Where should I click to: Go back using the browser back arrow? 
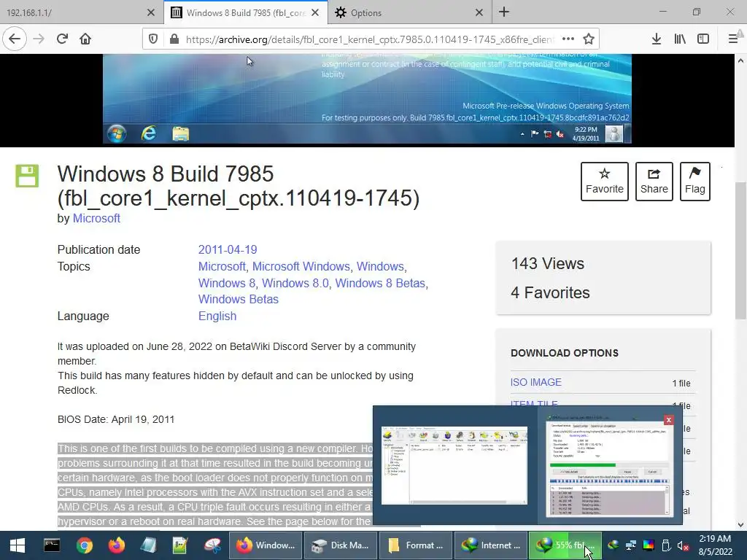pos(15,39)
